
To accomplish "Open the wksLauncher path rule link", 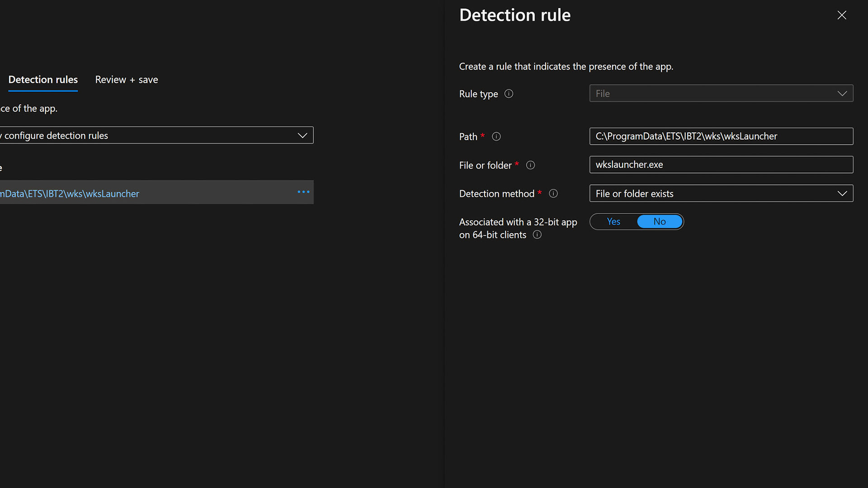I will 70,194.
